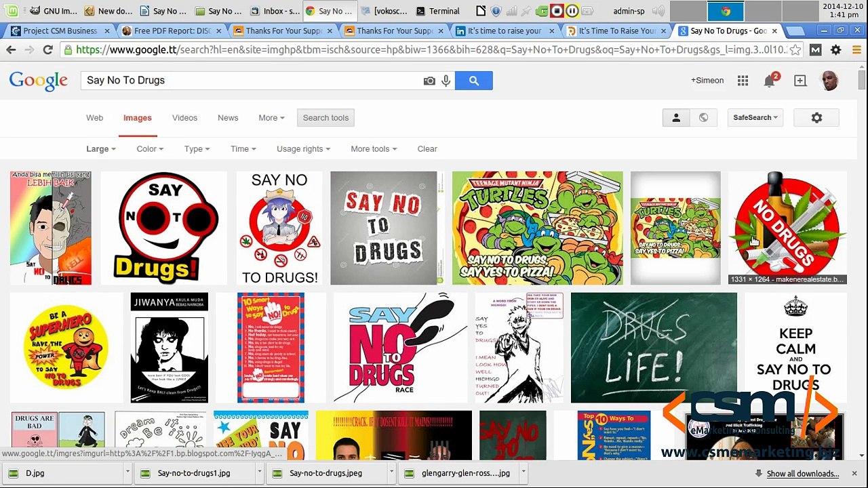Switch to News results tab
The image size is (868, 488).
[x=228, y=117]
